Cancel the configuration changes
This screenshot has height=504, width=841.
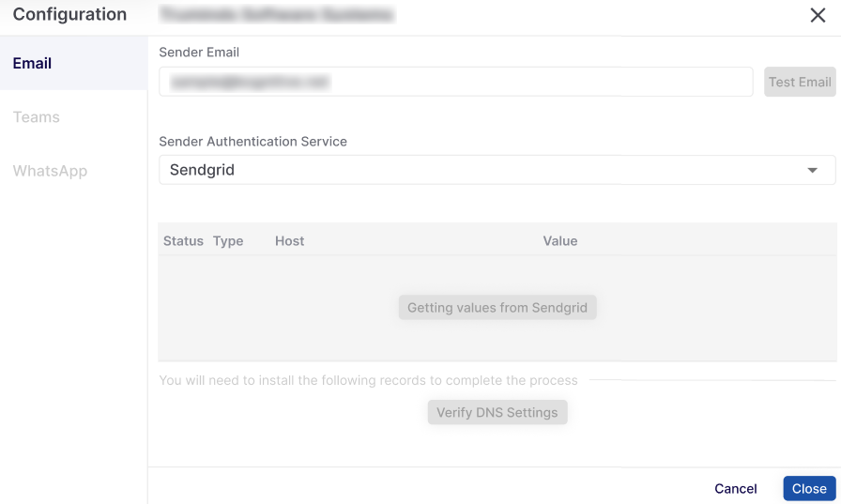click(x=735, y=488)
